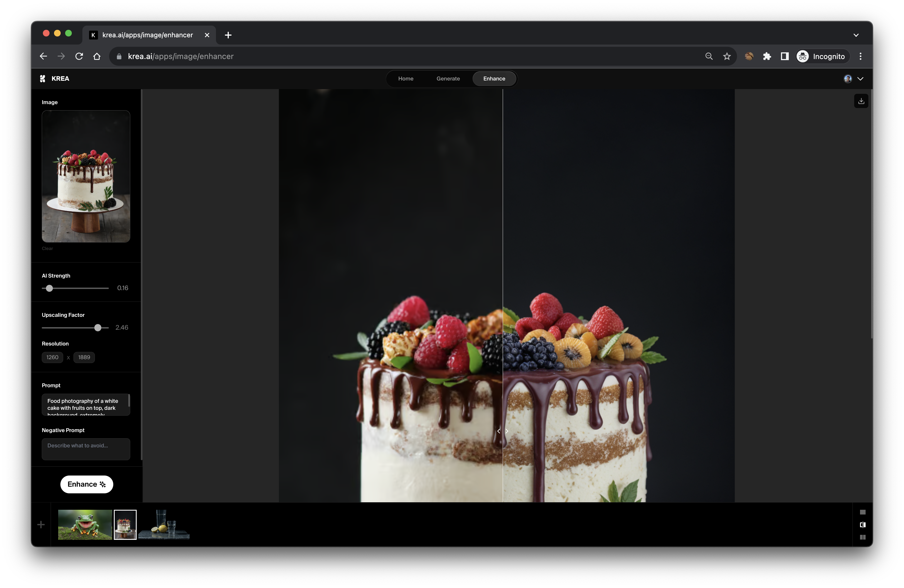The height and width of the screenshot is (588, 904).
Task: Bookmark this page with star icon
Action: coord(726,56)
